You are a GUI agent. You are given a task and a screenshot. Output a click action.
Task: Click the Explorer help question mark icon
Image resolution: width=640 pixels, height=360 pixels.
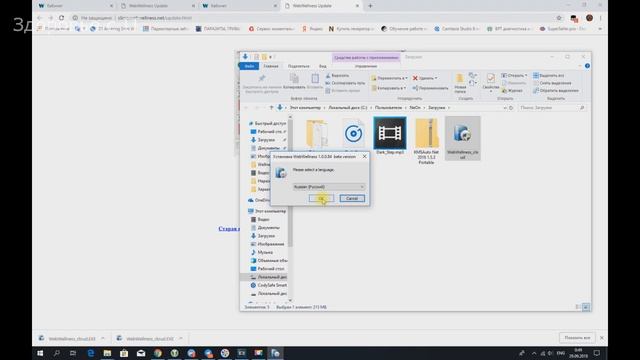click(x=587, y=66)
